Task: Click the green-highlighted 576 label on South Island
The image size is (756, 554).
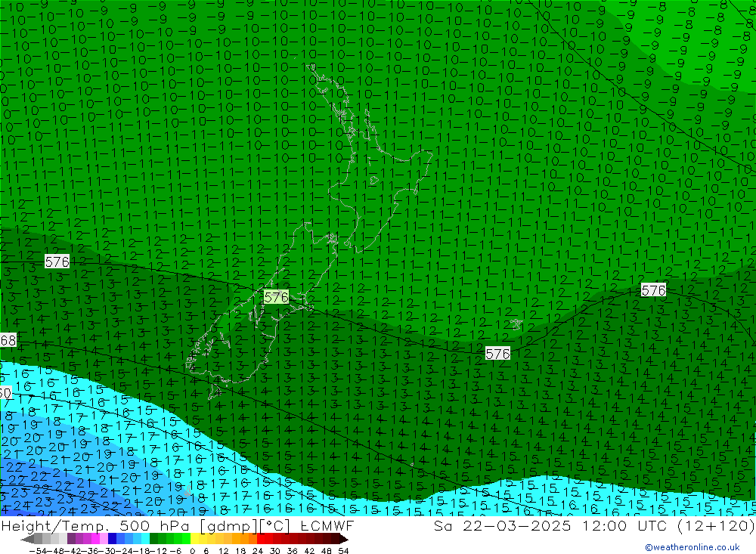Action: [x=276, y=297]
